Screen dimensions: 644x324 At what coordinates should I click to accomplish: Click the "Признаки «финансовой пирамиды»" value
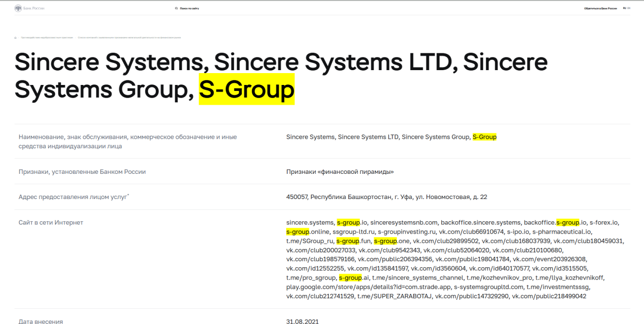(340, 171)
